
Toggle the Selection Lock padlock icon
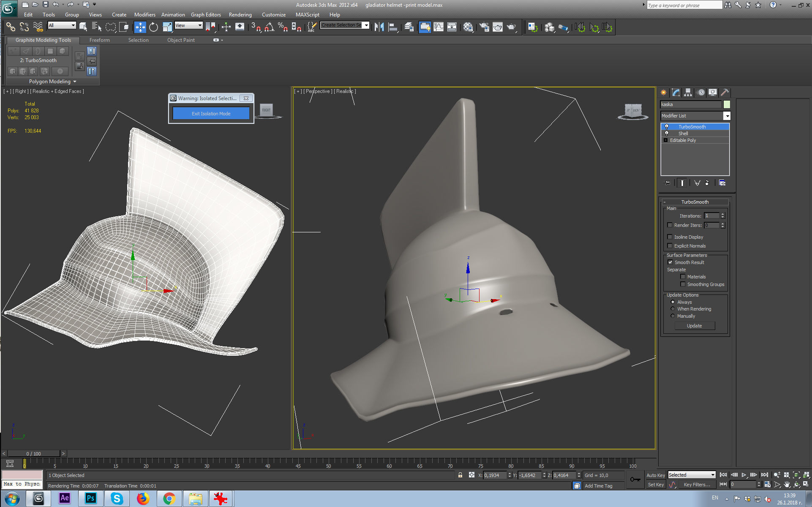point(460,475)
